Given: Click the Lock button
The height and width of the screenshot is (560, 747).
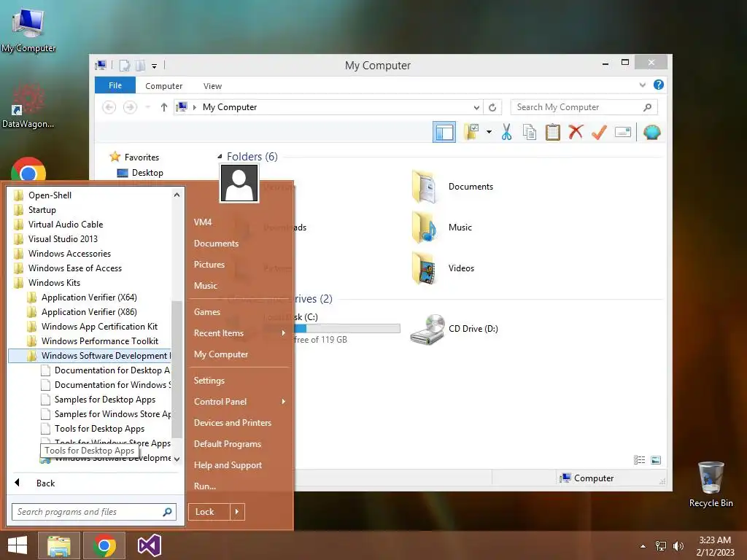Looking at the screenshot, I should 209,512.
